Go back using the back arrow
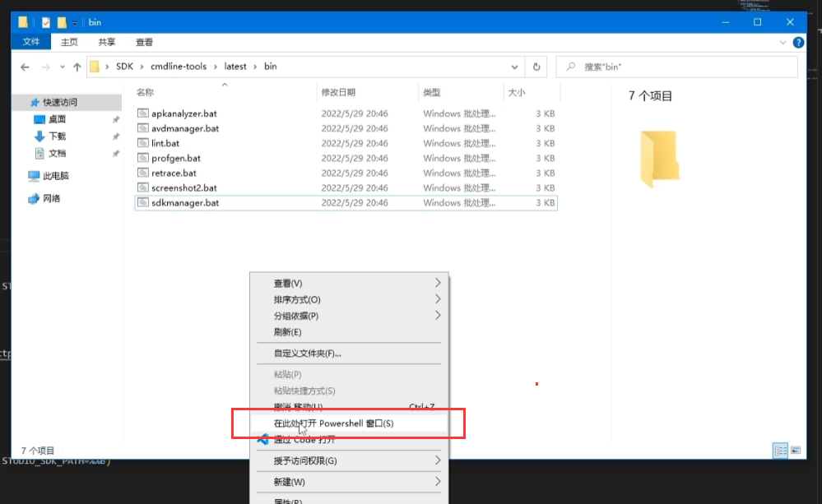The image size is (822, 504). tap(25, 67)
